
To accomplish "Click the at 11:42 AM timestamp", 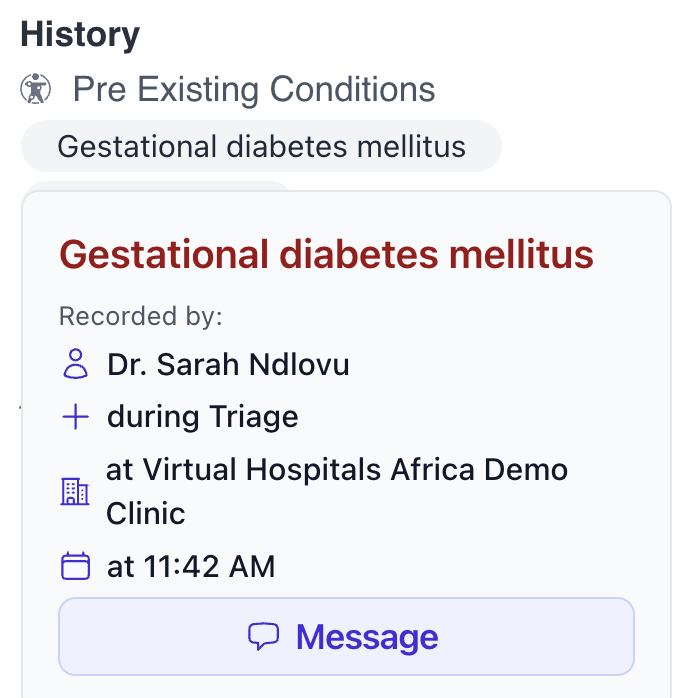I will click(190, 567).
